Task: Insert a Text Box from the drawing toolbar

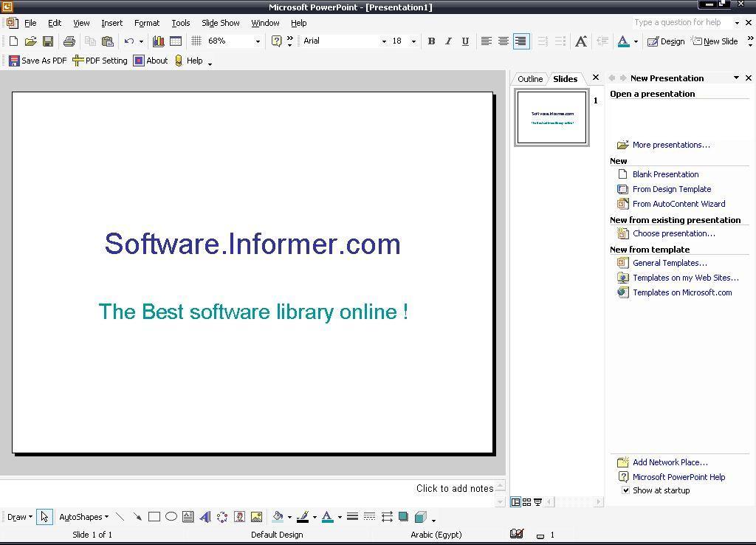Action: click(188, 517)
